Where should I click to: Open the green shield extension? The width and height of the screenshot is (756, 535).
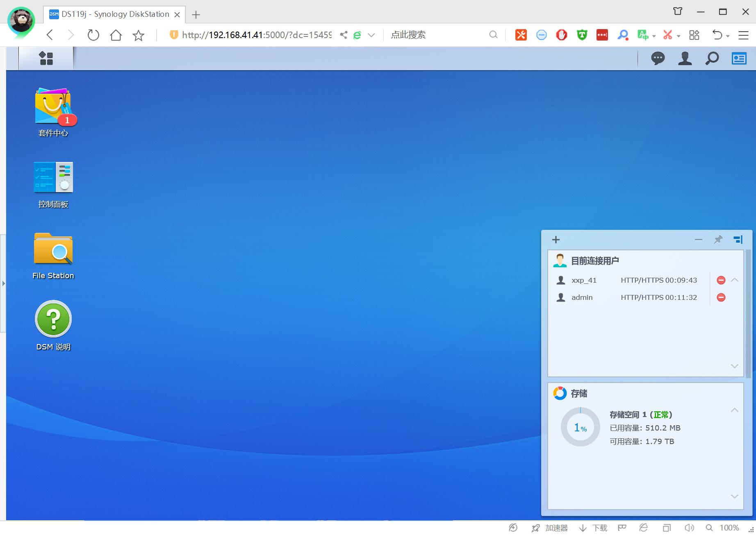click(582, 35)
